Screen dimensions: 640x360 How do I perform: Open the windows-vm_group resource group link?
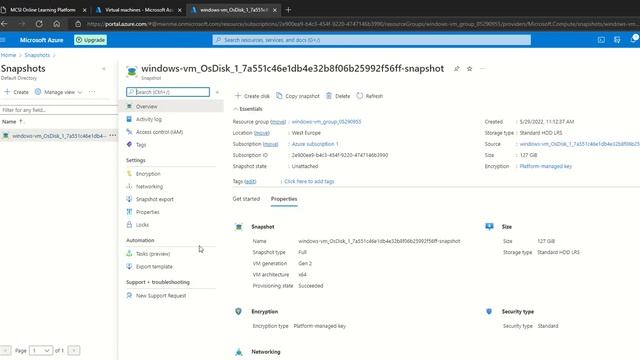(326, 122)
